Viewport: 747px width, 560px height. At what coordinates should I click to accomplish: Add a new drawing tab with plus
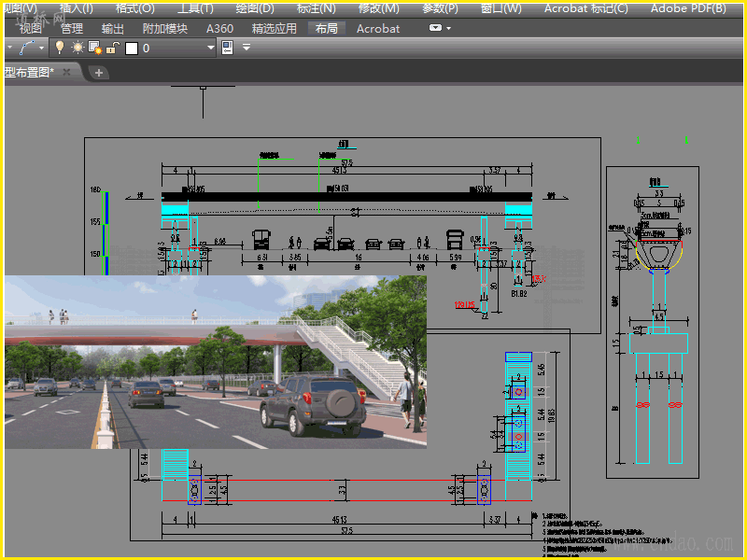coord(100,73)
